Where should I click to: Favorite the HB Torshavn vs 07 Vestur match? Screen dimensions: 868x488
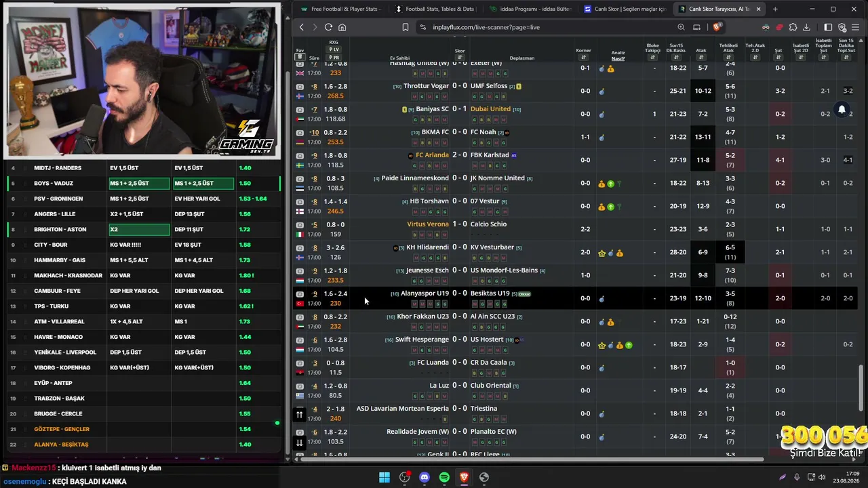click(300, 202)
